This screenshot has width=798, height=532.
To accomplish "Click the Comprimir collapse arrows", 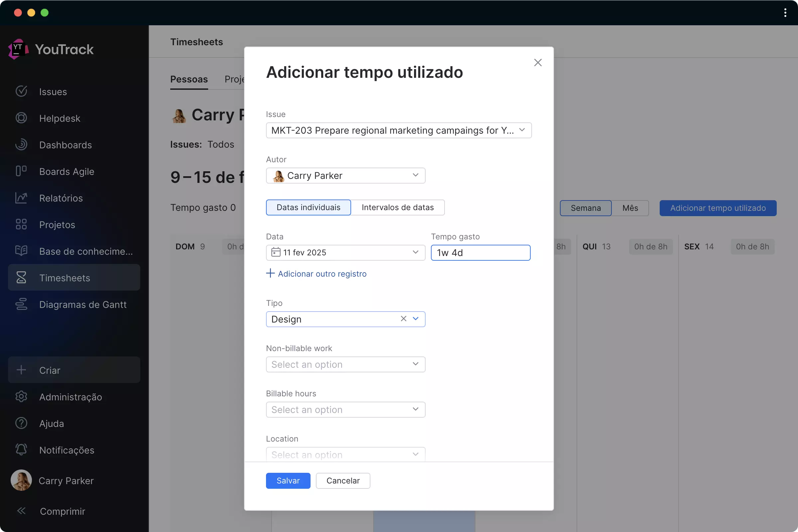I will 21,511.
